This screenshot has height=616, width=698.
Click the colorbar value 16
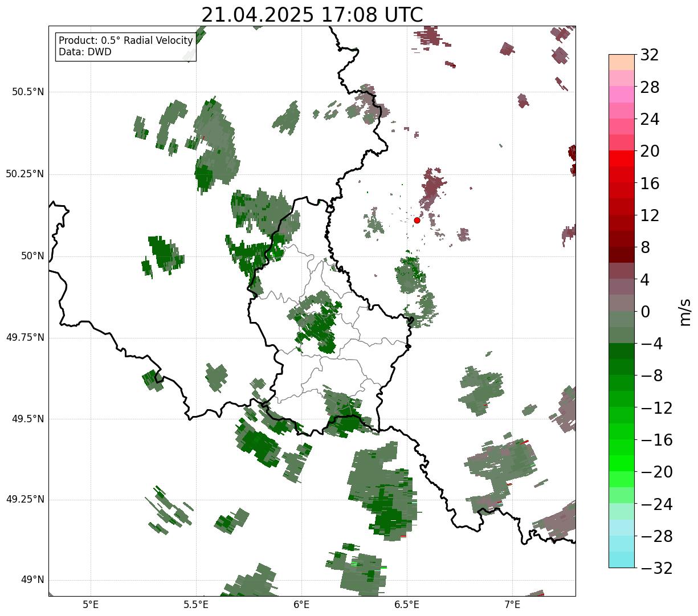tap(650, 183)
